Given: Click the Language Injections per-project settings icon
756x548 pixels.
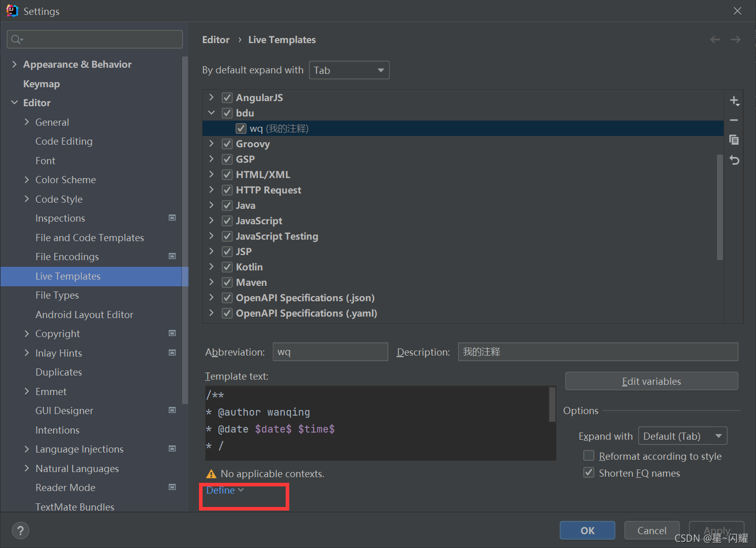Looking at the screenshot, I should (x=172, y=448).
